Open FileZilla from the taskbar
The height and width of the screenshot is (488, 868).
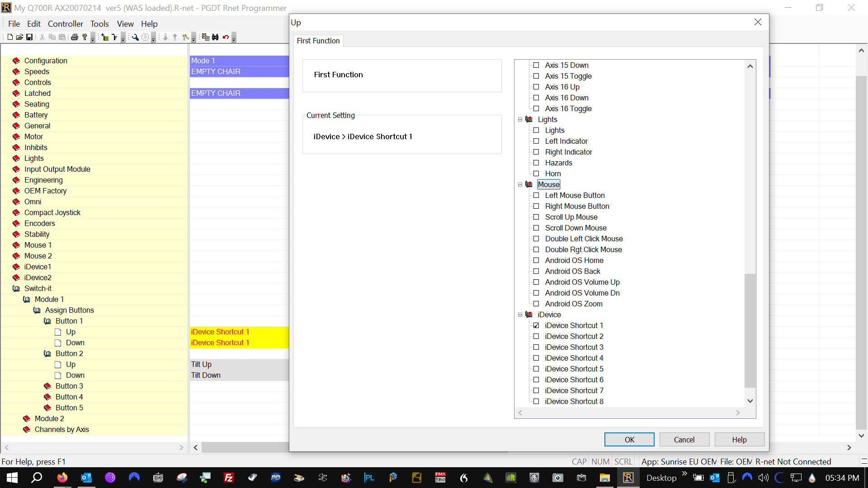[x=229, y=478]
